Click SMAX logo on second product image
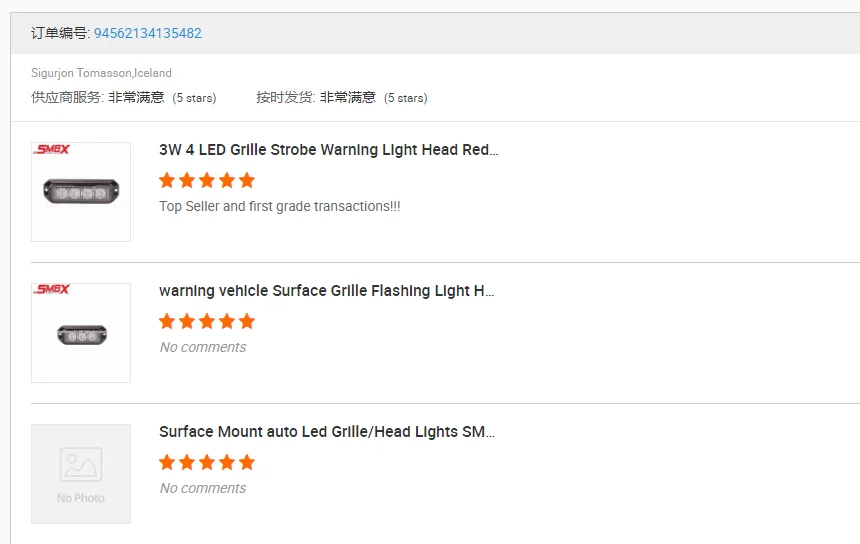 52,291
